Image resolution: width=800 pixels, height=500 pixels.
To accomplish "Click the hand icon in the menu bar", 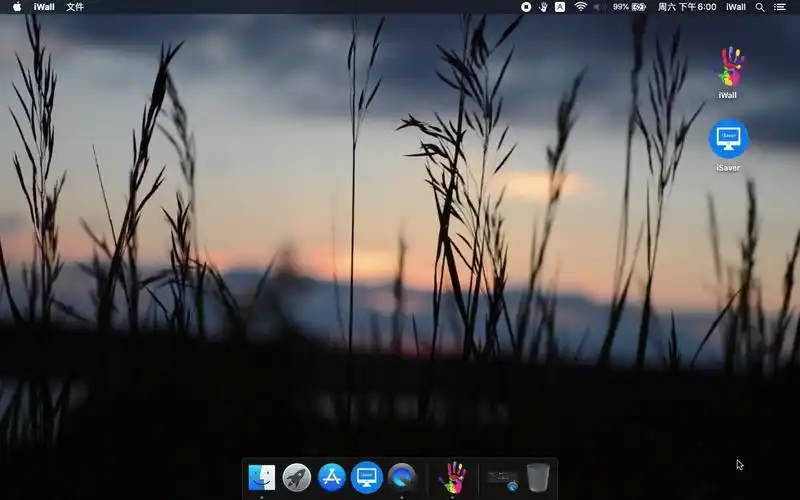I will 543,7.
